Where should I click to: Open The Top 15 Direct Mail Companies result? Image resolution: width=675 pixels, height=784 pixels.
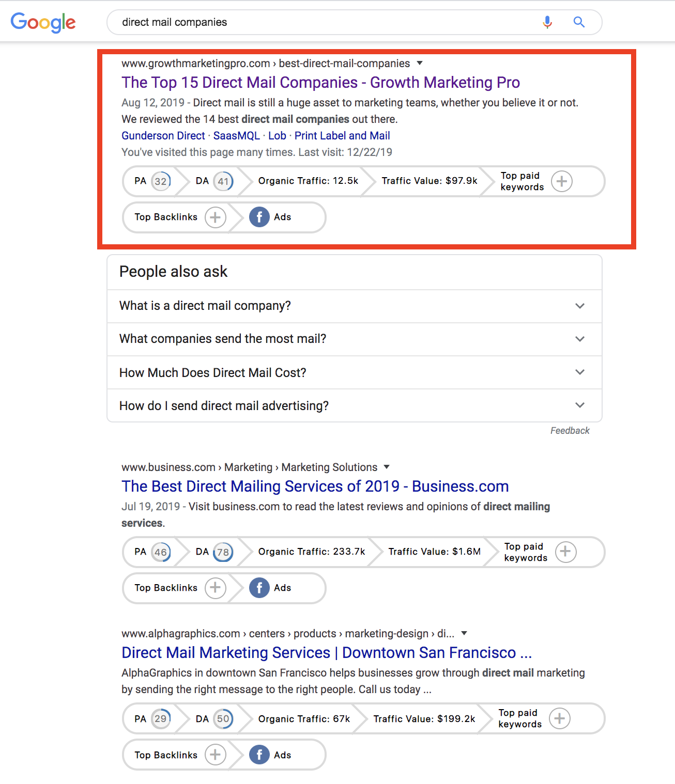coord(320,83)
